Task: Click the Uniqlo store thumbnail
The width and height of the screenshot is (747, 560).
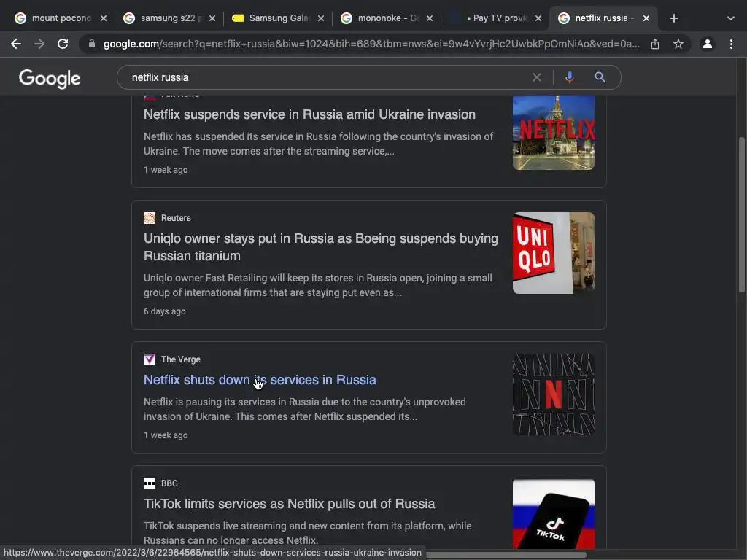Action: pyautogui.click(x=553, y=253)
